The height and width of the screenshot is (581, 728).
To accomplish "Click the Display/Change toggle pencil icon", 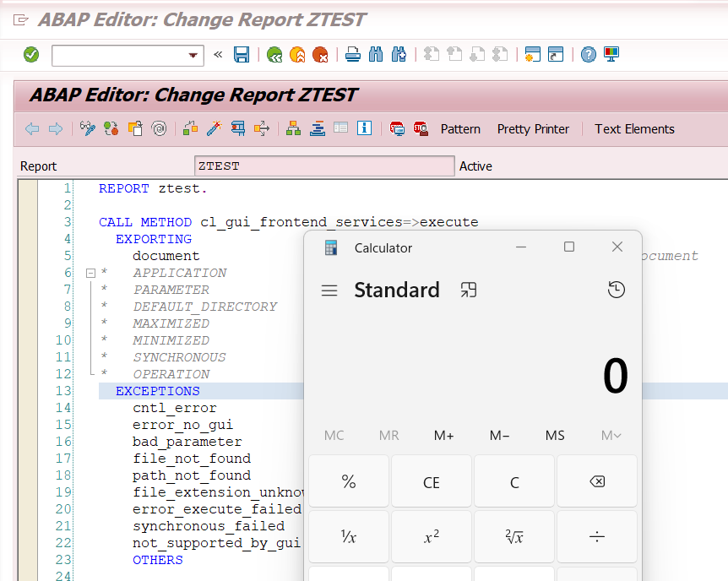I will [x=87, y=128].
